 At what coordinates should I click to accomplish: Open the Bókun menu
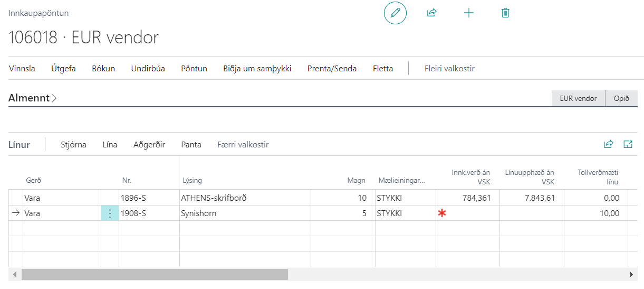tap(103, 69)
